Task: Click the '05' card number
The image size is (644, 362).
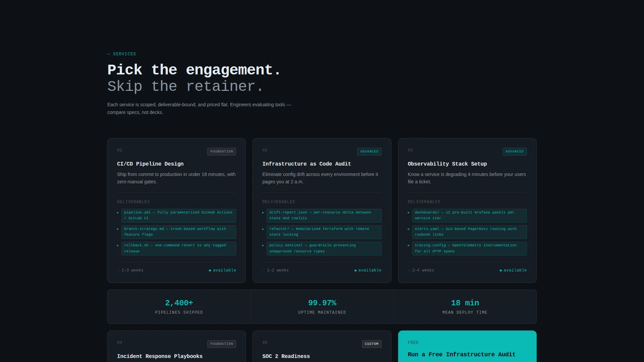Action: coord(265,343)
